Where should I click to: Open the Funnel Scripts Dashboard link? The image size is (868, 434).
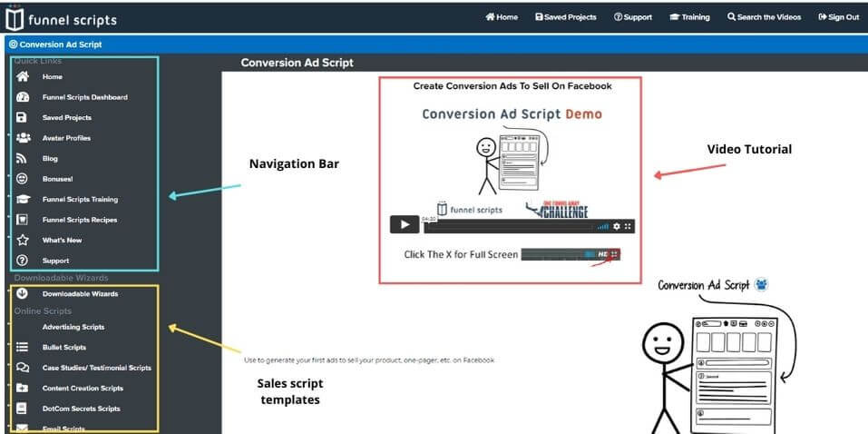85,97
